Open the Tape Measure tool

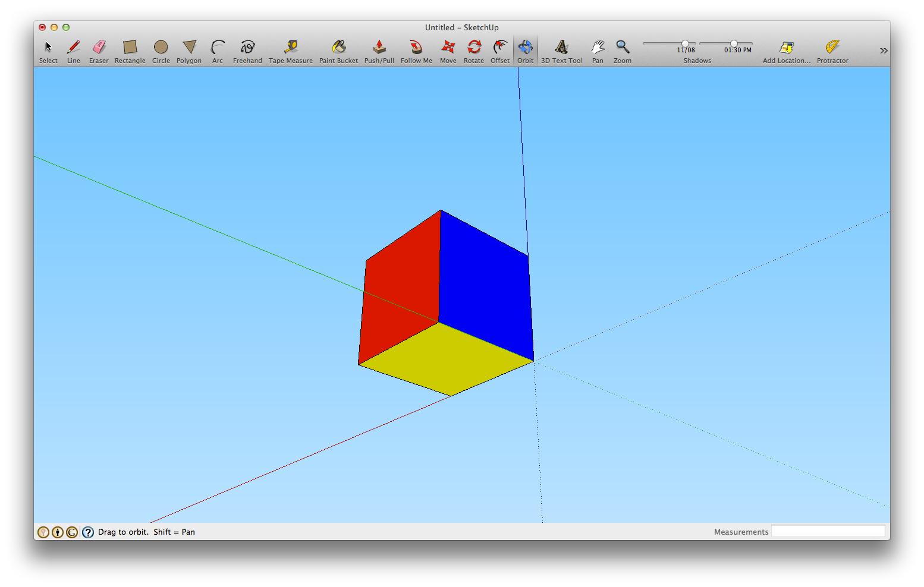click(x=290, y=48)
